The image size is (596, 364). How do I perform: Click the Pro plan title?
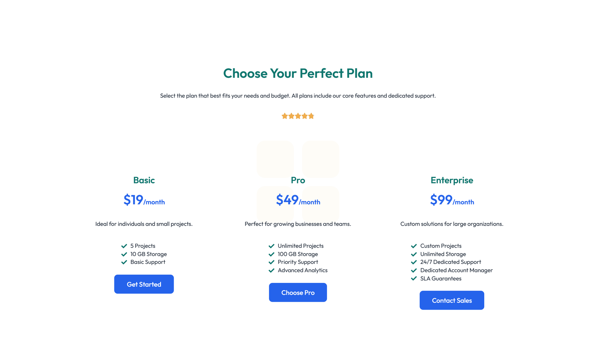point(298,180)
